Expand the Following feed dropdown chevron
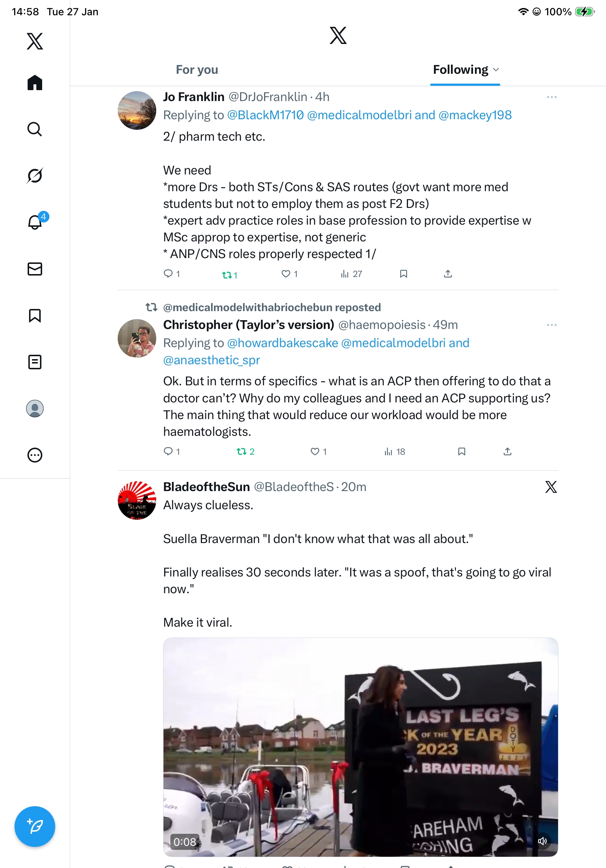 click(x=496, y=69)
